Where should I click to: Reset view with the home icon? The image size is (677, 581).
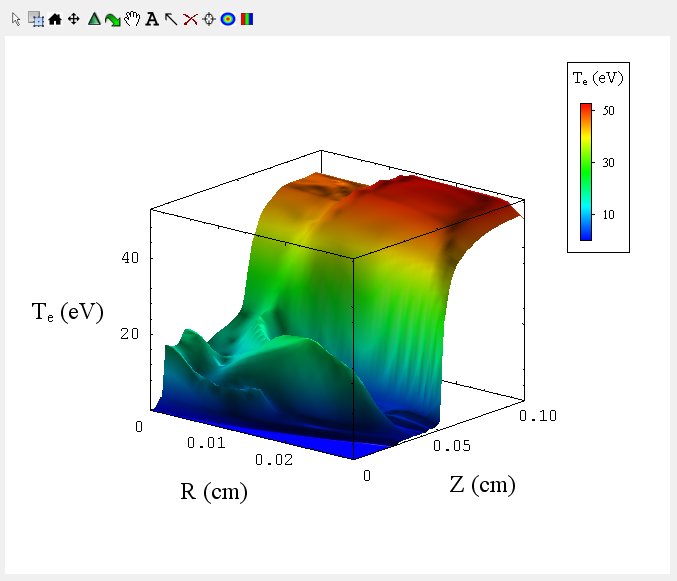55,19
